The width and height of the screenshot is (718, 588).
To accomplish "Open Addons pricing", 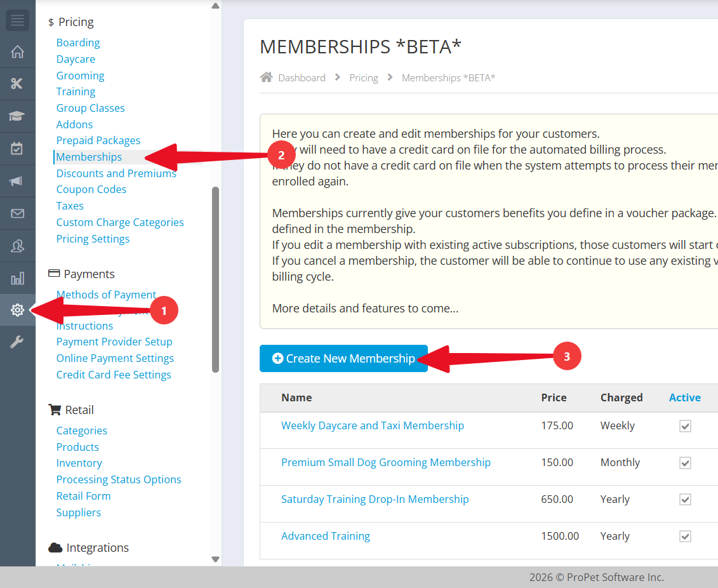I will click(74, 124).
